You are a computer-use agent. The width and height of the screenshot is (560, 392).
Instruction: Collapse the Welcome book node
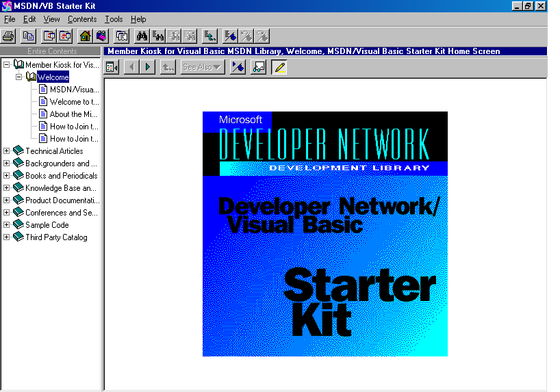coord(18,77)
